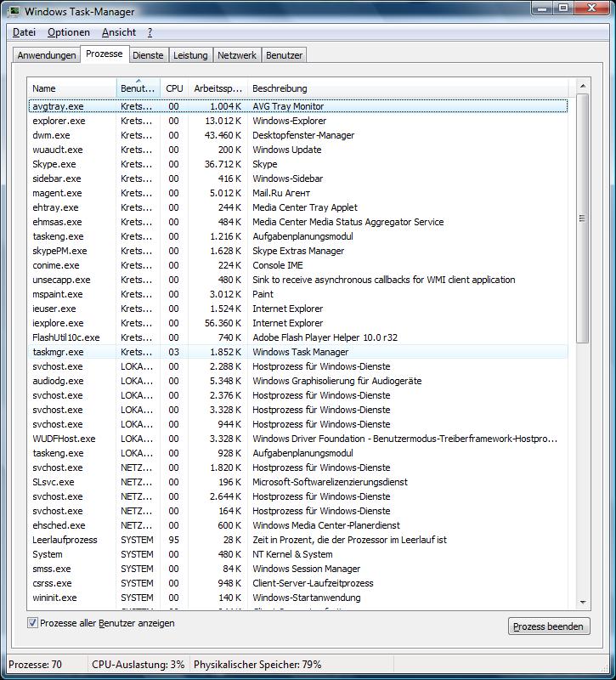Image resolution: width=616 pixels, height=680 pixels.
Task: Click the CPU value 95
Action: coord(174,540)
